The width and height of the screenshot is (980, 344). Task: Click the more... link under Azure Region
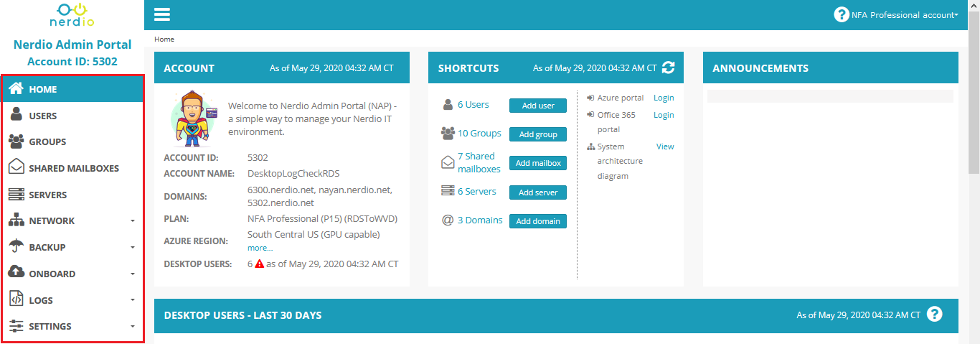pos(260,248)
